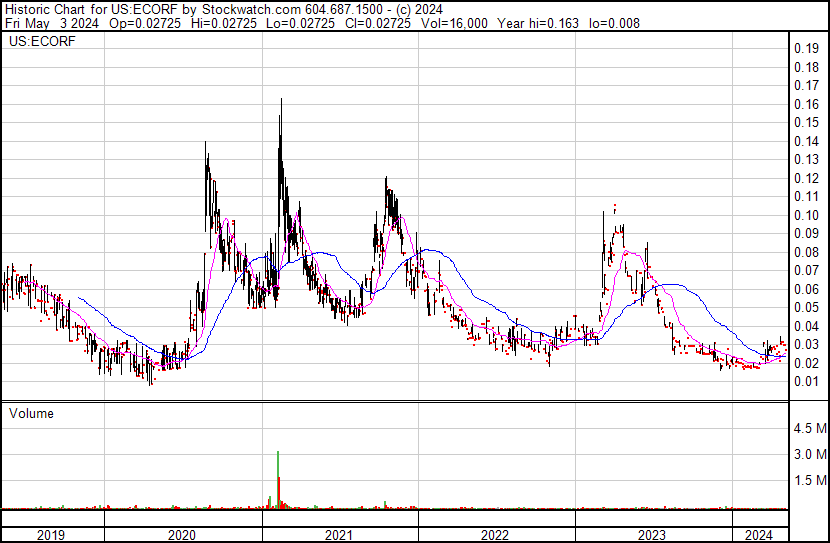This screenshot has height=543, width=830.
Task: Click the Lo=0.02725 low value
Action: (x=301, y=23)
